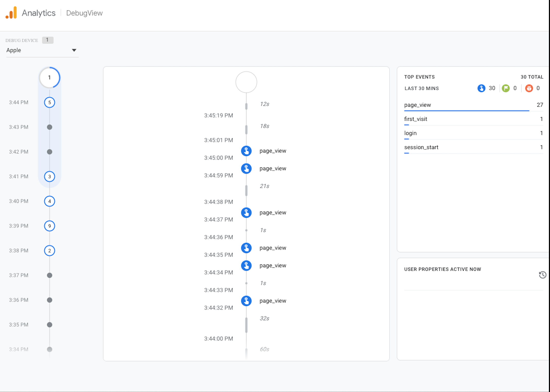
Task: Click the blue general events count icon
Action: click(x=481, y=88)
